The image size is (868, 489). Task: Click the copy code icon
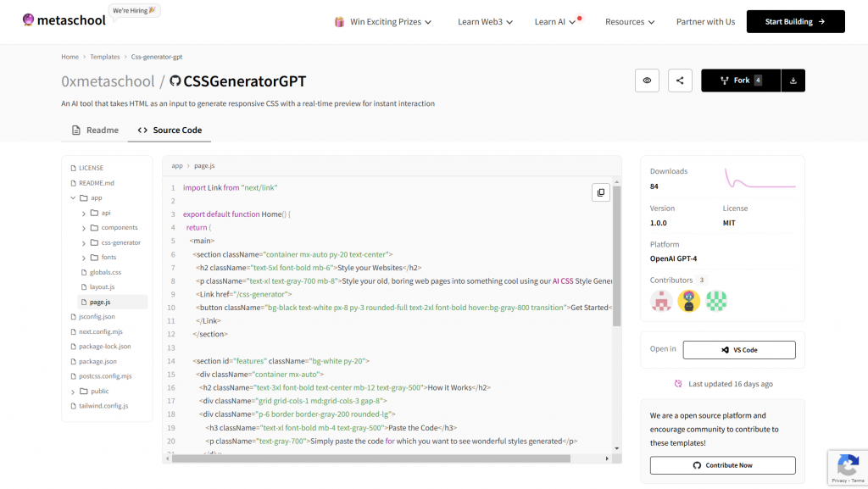pos(600,192)
